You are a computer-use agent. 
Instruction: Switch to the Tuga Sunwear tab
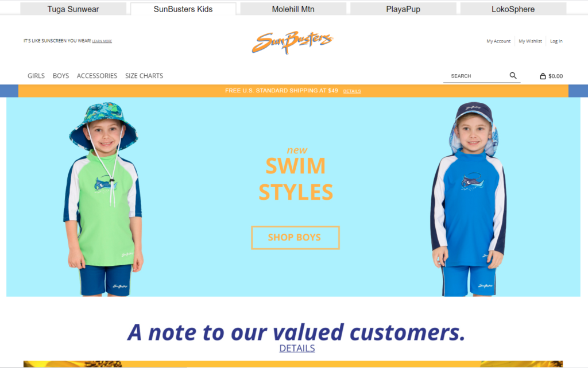coord(73,9)
